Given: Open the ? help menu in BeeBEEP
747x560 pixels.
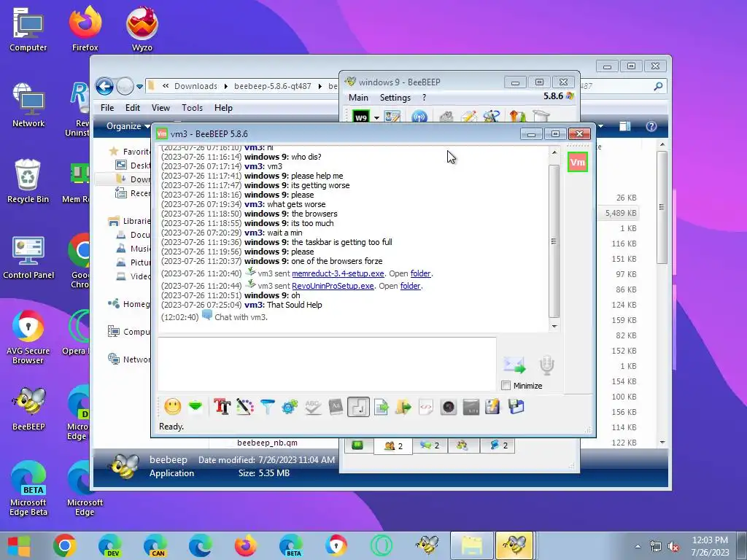Looking at the screenshot, I should point(424,97).
